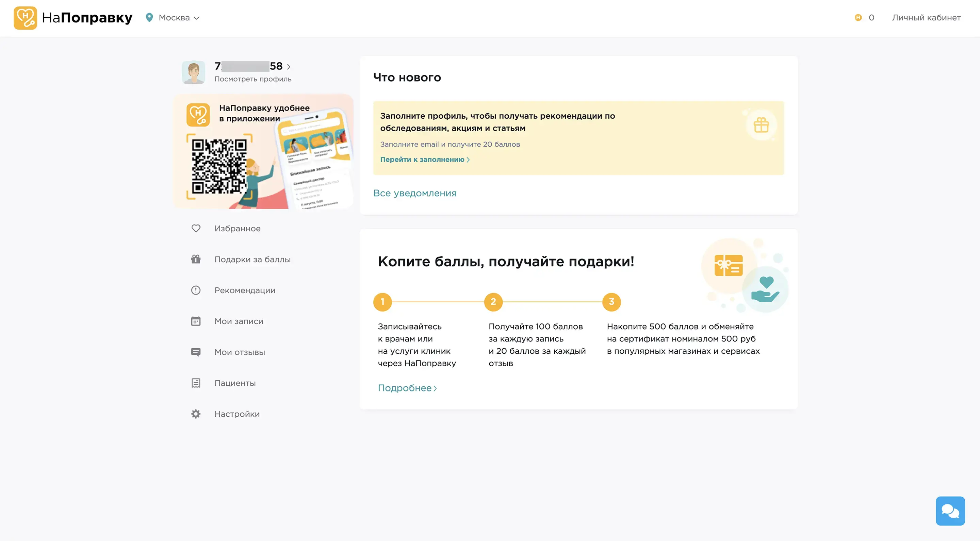980x551 pixels.
Task: Click the exclamation icon beside Рекомендации
Action: pos(196,290)
